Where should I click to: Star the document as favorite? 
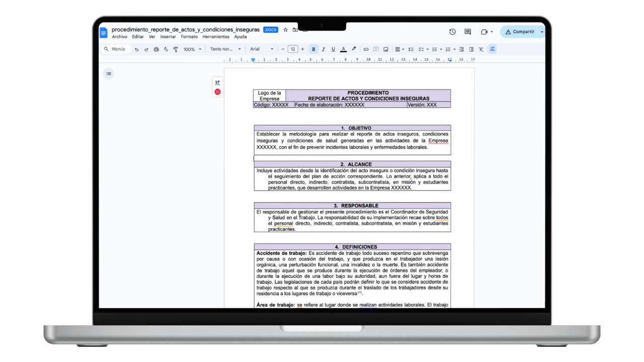tap(285, 30)
